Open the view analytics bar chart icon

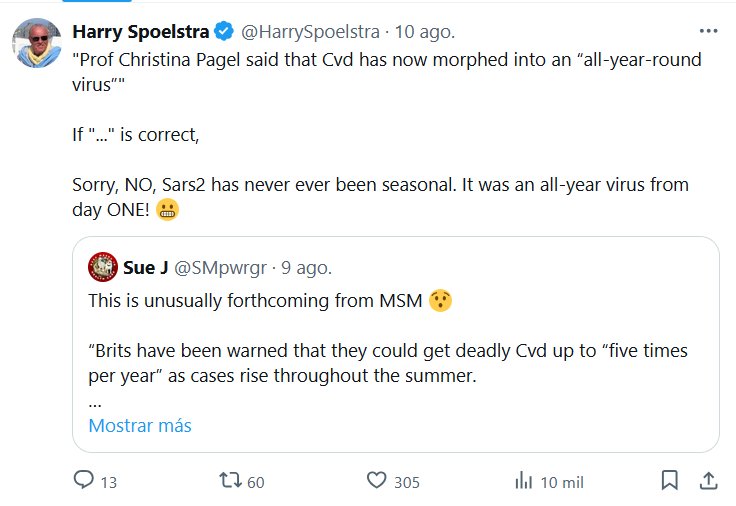click(x=523, y=481)
